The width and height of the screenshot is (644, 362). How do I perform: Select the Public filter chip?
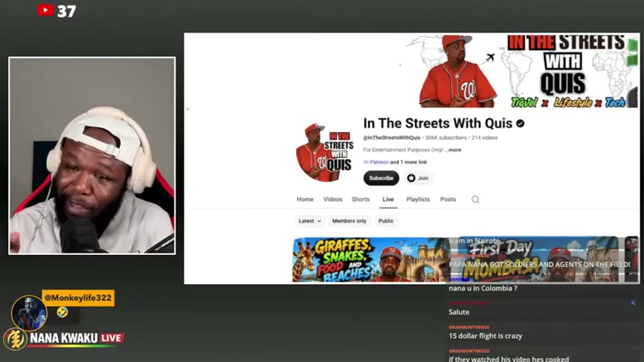pos(386,220)
